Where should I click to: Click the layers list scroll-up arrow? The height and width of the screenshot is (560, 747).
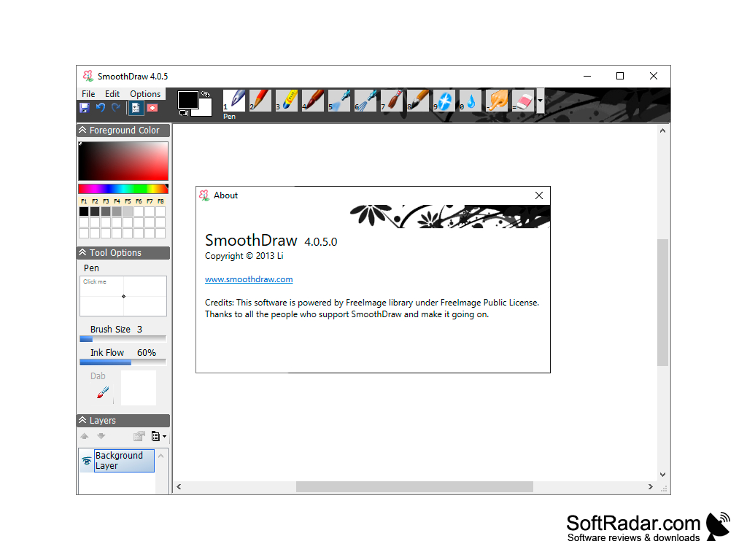pyautogui.click(x=161, y=456)
